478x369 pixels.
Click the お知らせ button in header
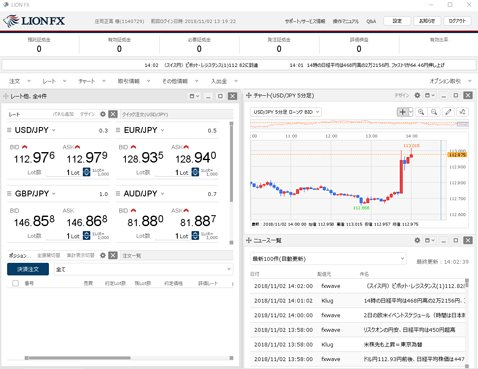427,21
